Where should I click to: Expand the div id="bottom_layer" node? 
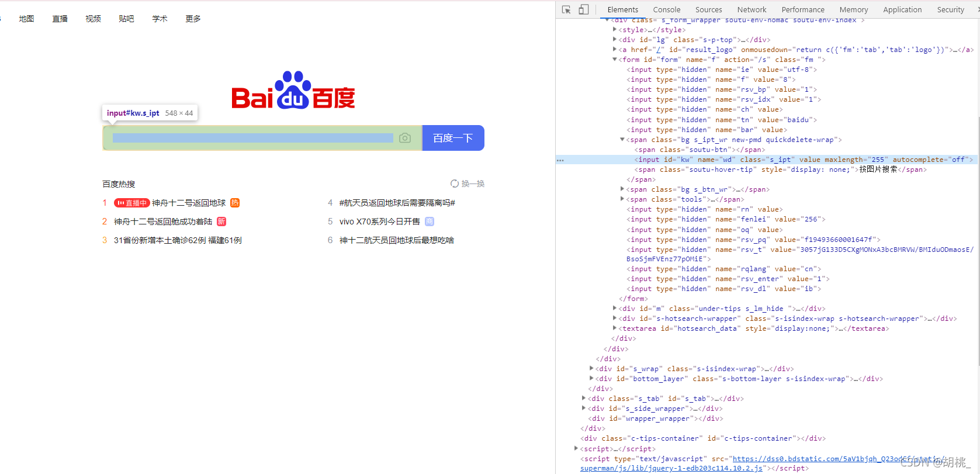click(591, 378)
